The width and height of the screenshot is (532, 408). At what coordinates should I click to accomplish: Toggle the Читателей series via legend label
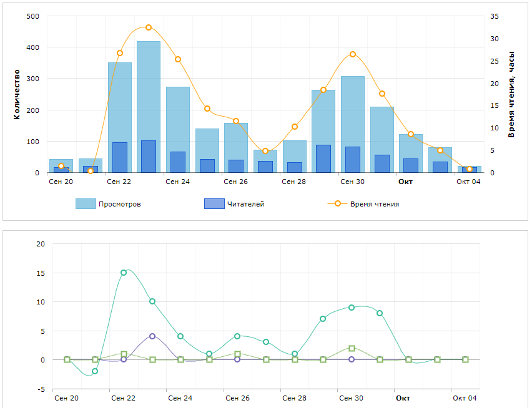pyautogui.click(x=245, y=204)
